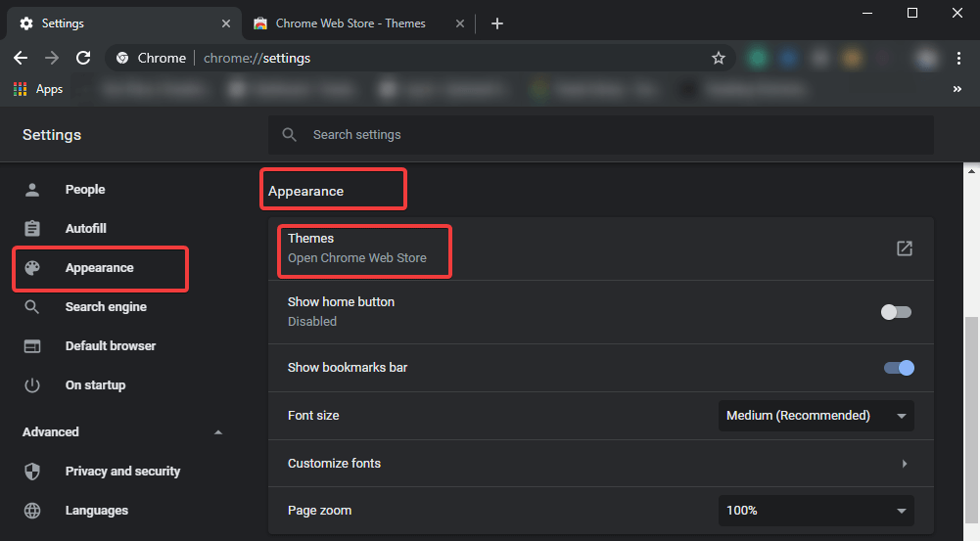Close the Chrome Web Store - Themes tab
This screenshot has height=541, width=980.
(460, 23)
